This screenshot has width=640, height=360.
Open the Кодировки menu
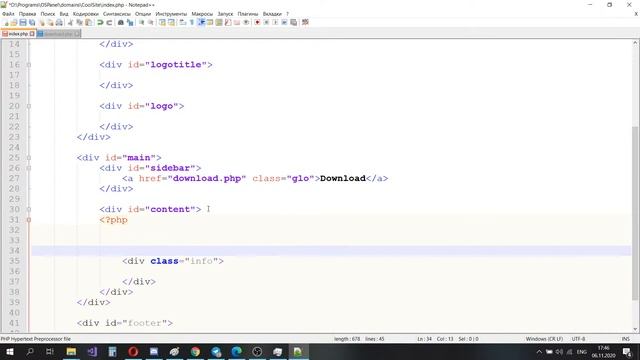[86, 14]
